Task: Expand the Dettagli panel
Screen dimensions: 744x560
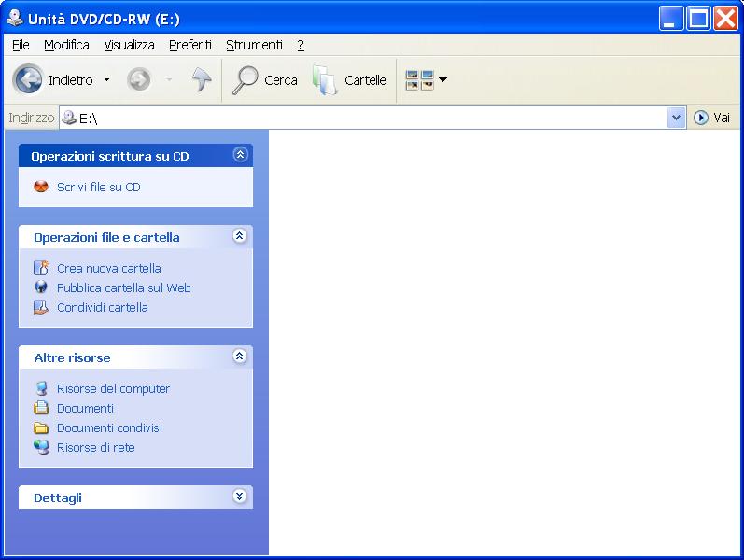Action: (x=240, y=497)
